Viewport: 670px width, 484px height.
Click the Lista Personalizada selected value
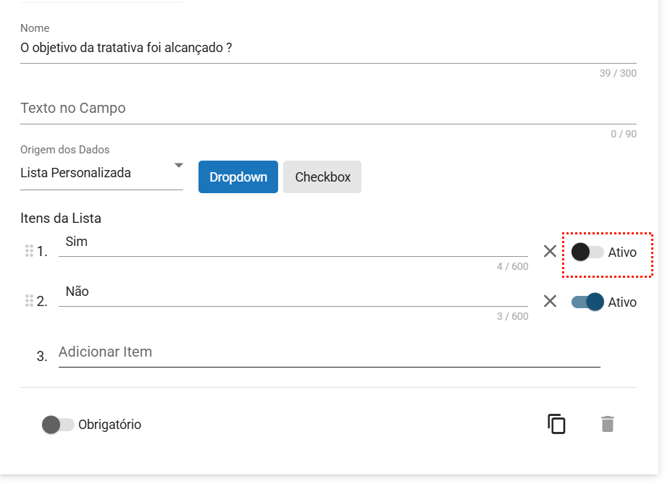click(x=76, y=173)
